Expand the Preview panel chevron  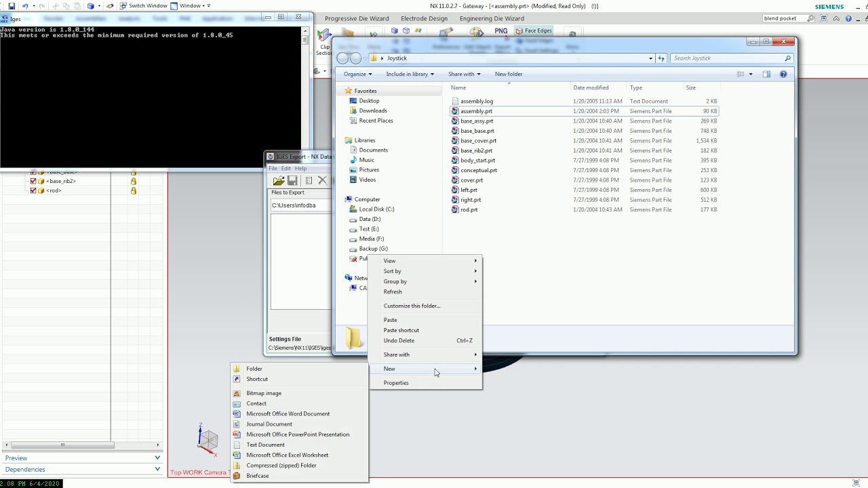point(157,458)
